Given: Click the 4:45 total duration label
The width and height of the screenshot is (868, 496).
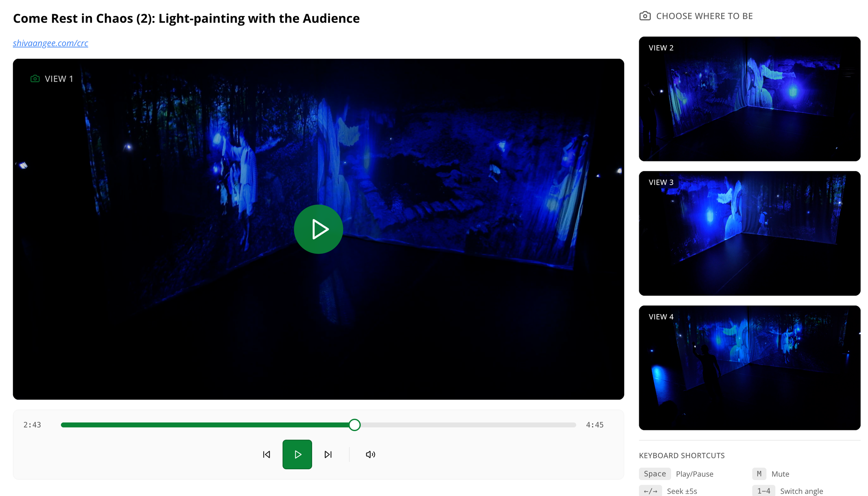Looking at the screenshot, I should 594,425.
